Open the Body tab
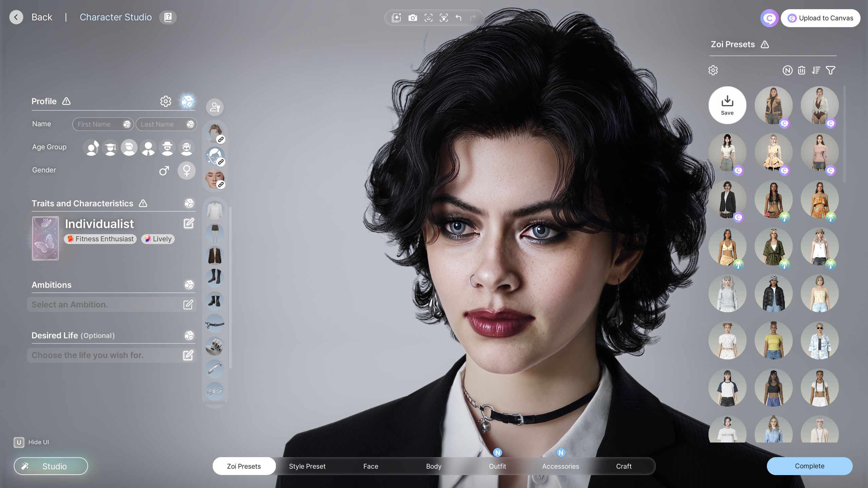Viewport: 868px width, 488px height. pyautogui.click(x=434, y=466)
